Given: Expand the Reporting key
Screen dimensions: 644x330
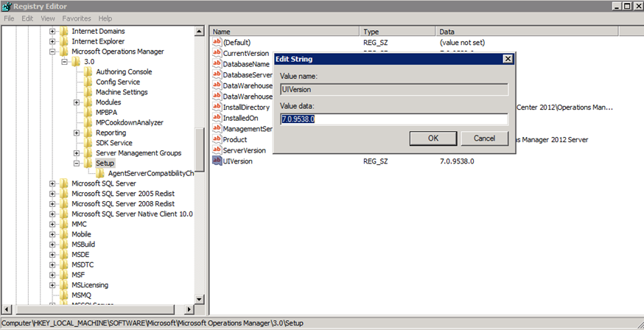Looking at the screenshot, I should 77,133.
